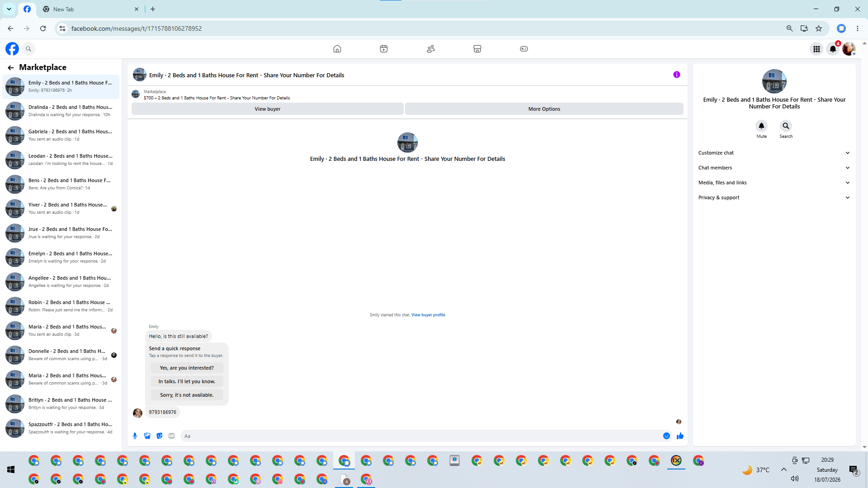
Task: Click the listing thumbnail in the side panel
Action: click(x=774, y=81)
